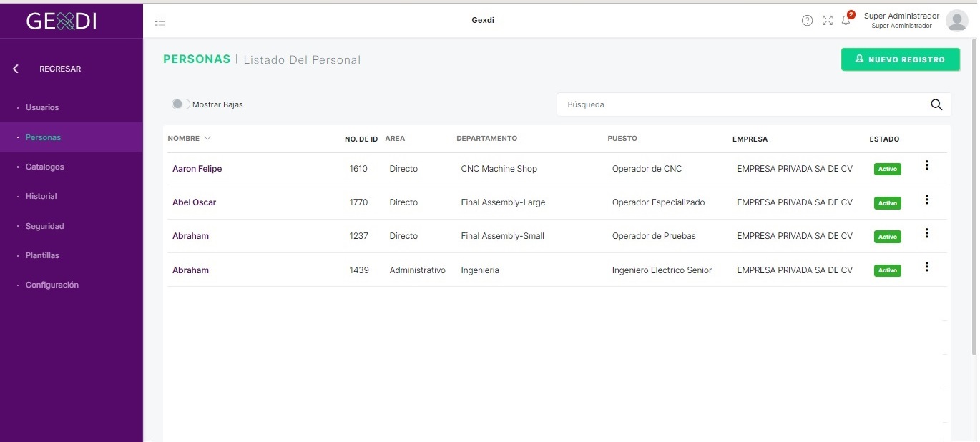Open Configuración in the sidebar
The image size is (980, 442).
click(x=52, y=285)
